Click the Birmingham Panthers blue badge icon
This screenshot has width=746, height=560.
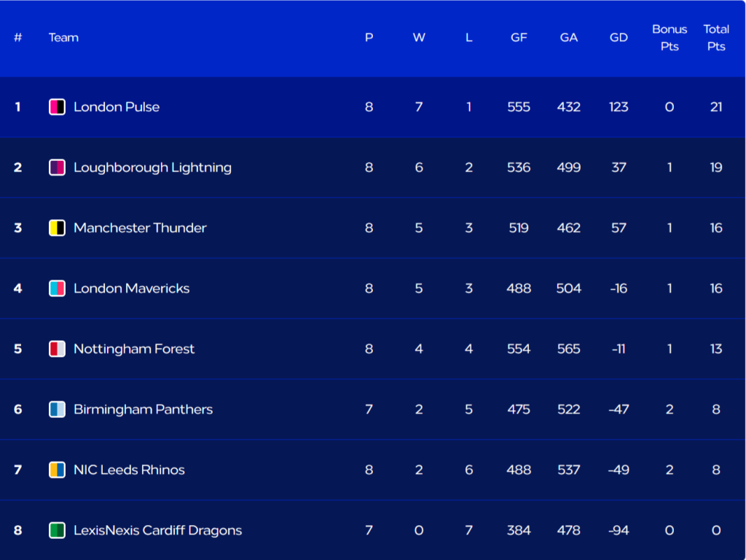tap(57, 409)
